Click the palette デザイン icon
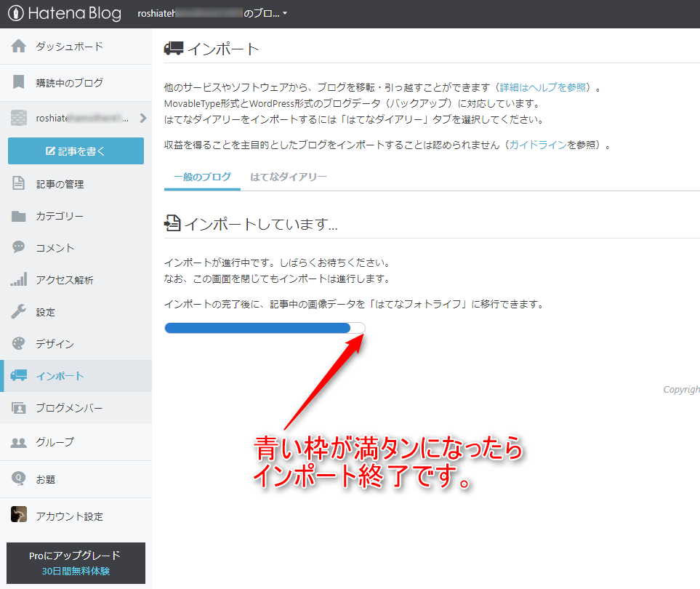700x589 pixels. point(18,343)
